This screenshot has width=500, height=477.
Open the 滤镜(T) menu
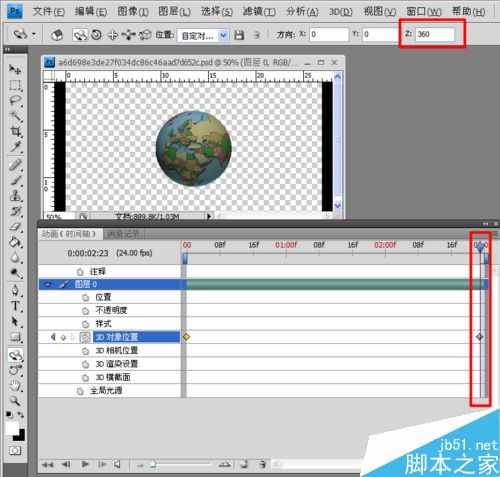click(x=259, y=12)
